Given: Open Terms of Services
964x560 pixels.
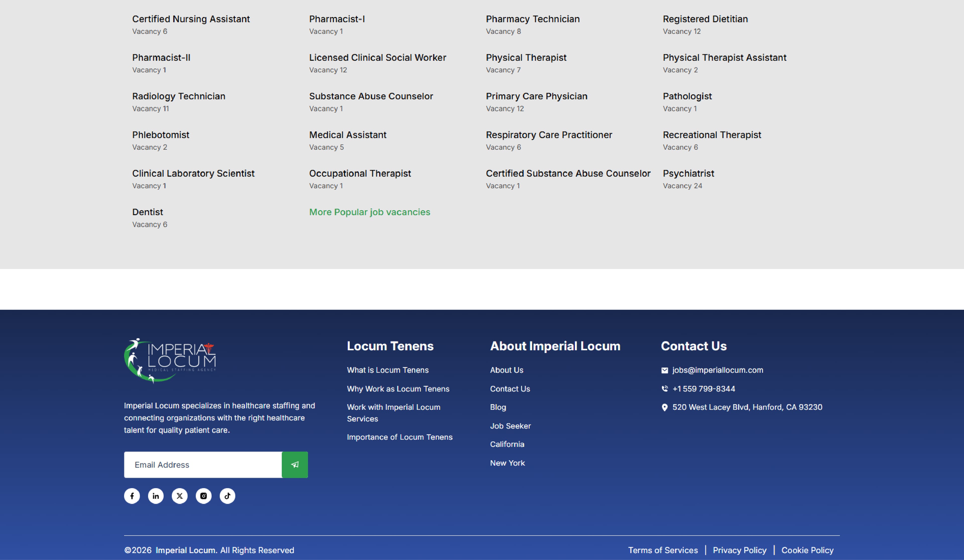Looking at the screenshot, I should 663,550.
